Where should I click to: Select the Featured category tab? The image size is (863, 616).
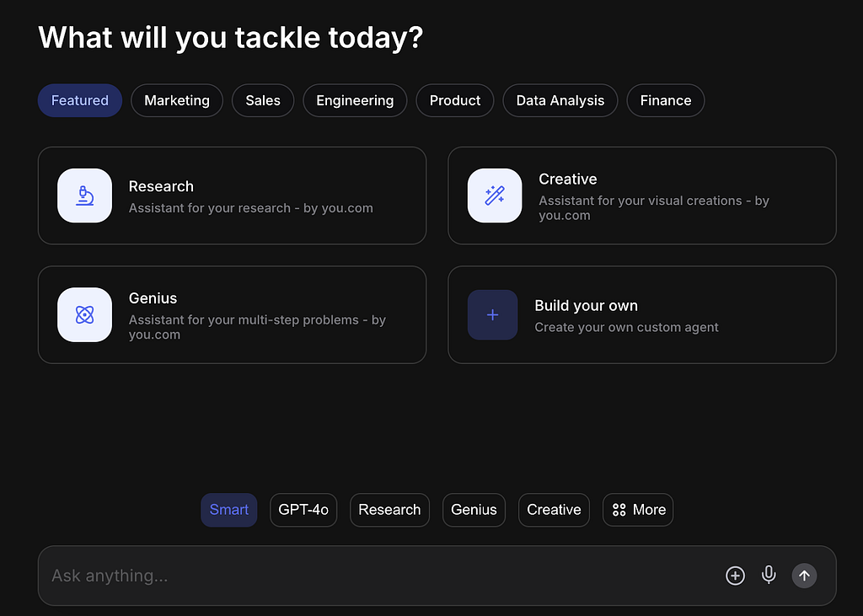tap(80, 100)
